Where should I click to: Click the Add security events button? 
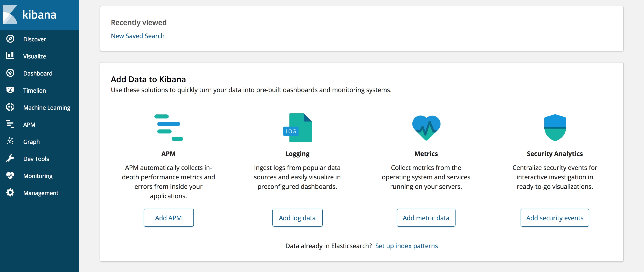click(555, 218)
